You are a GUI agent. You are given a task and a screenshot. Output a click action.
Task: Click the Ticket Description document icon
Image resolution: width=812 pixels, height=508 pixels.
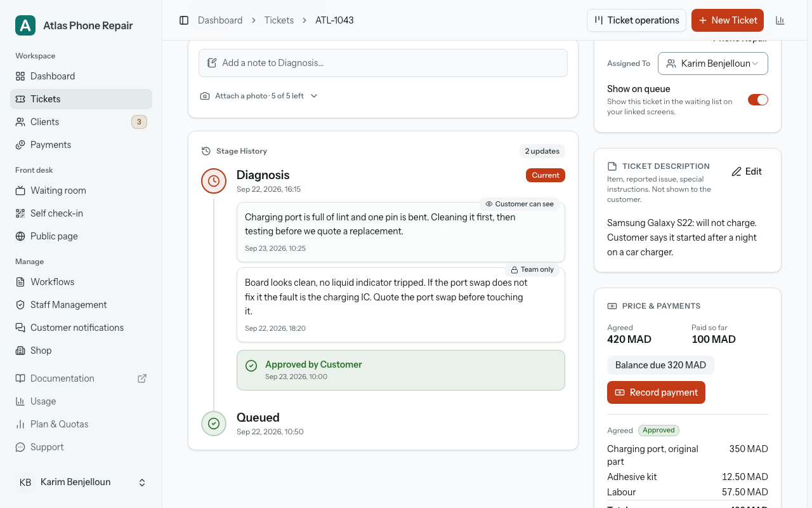[612, 166]
